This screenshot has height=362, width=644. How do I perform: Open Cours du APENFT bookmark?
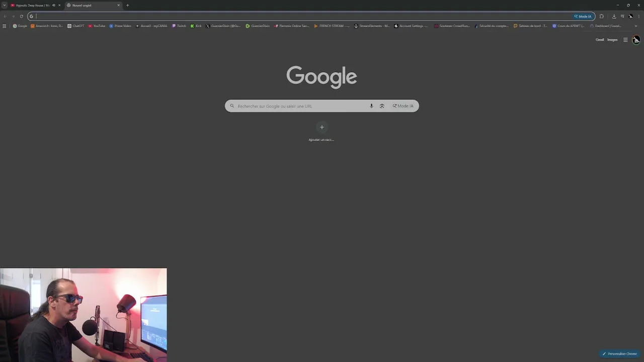tap(569, 26)
